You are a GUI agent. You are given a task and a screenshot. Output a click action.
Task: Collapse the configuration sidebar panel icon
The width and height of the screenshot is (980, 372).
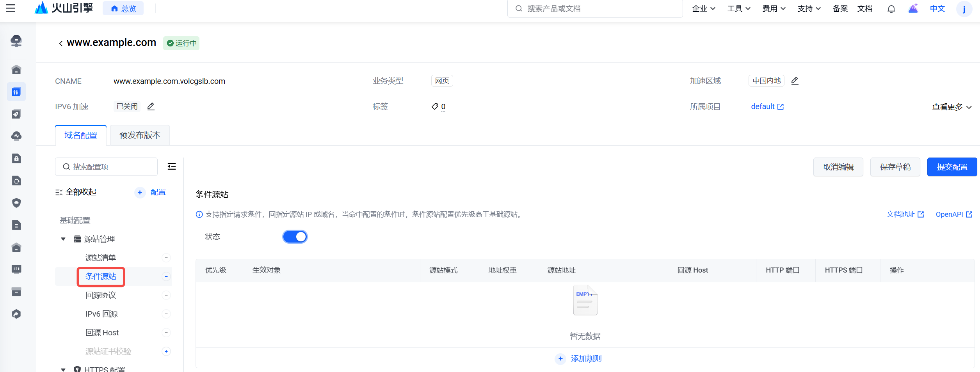(x=172, y=167)
